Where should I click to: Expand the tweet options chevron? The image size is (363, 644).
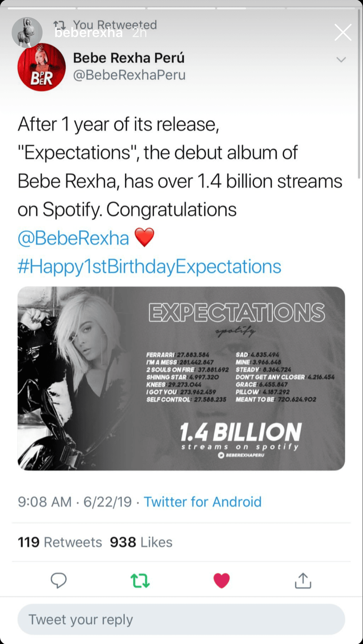(x=341, y=60)
